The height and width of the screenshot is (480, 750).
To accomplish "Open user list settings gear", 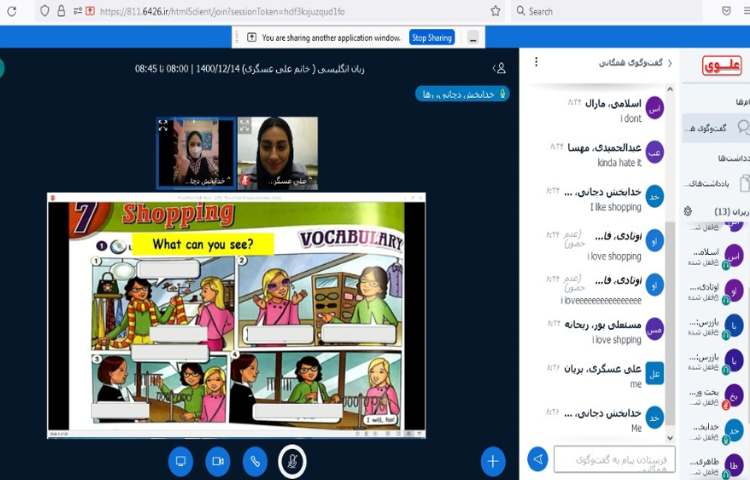I will (x=688, y=211).
